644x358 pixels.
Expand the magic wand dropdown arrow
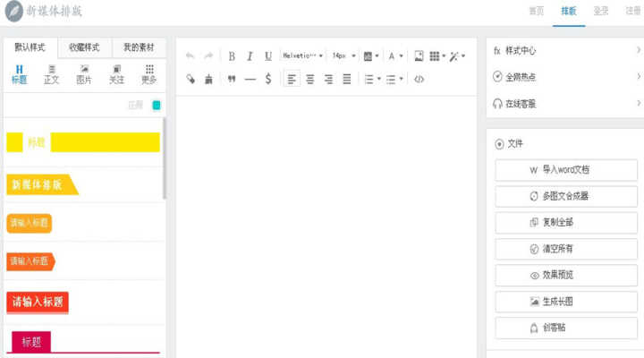click(x=463, y=55)
